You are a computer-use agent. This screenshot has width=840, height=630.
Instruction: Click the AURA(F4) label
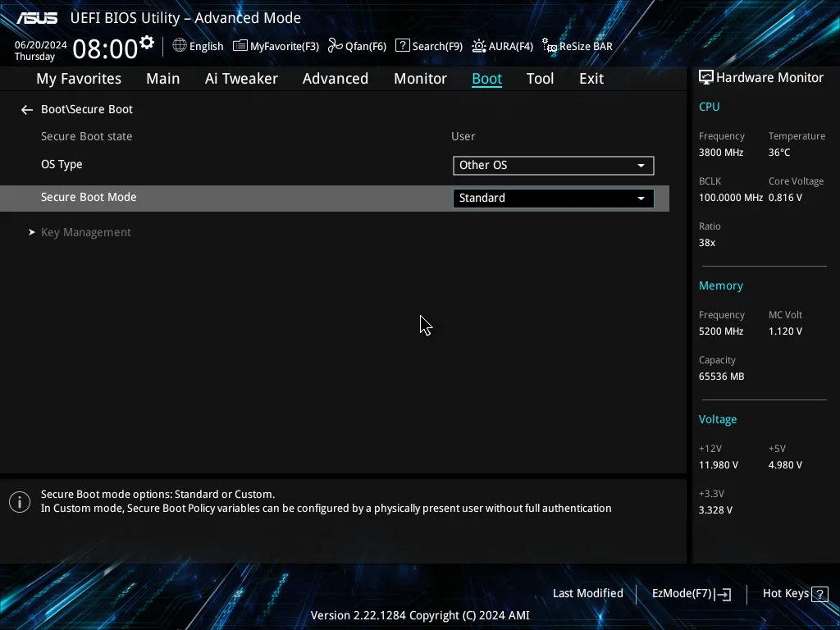click(x=511, y=47)
